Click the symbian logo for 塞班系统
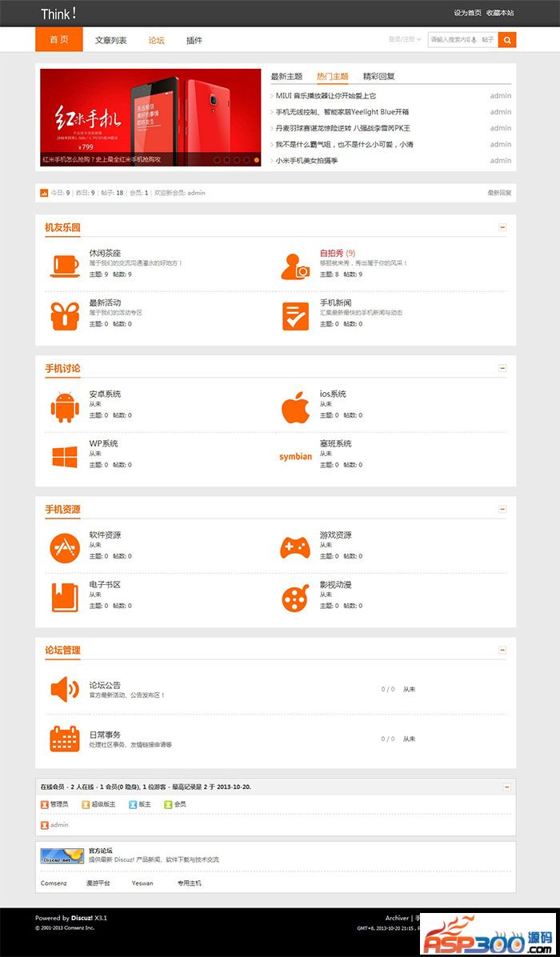560x957 pixels. click(295, 457)
